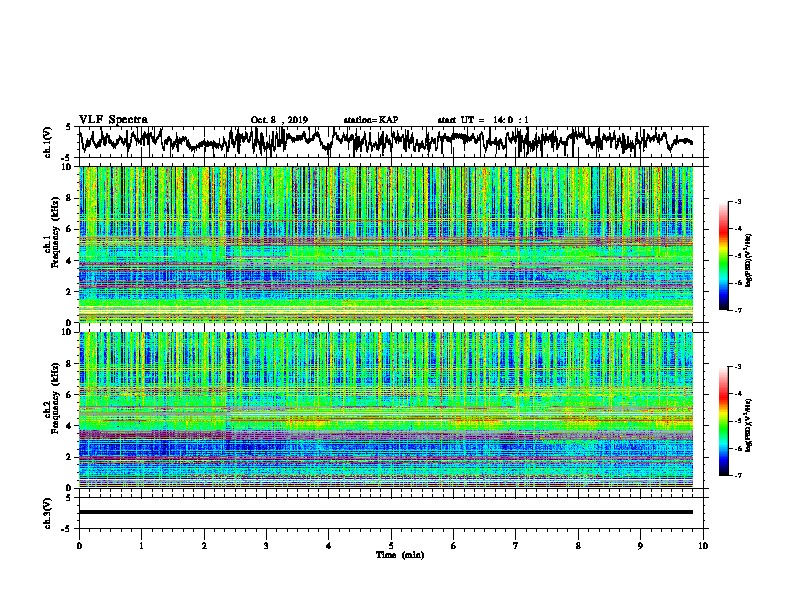
Task: Click the "ch.2 Frequency (kHz)" axis label
Action: pyautogui.click(x=51, y=398)
